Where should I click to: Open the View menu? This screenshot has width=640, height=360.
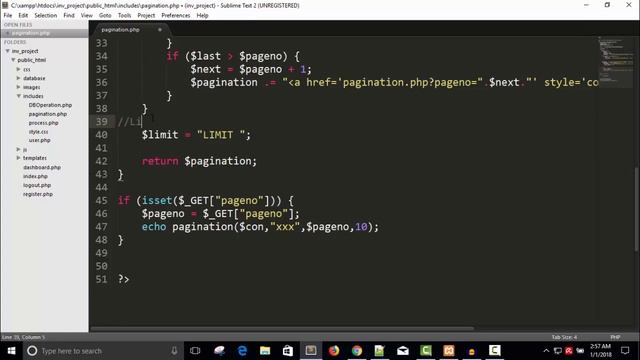tap(87, 16)
